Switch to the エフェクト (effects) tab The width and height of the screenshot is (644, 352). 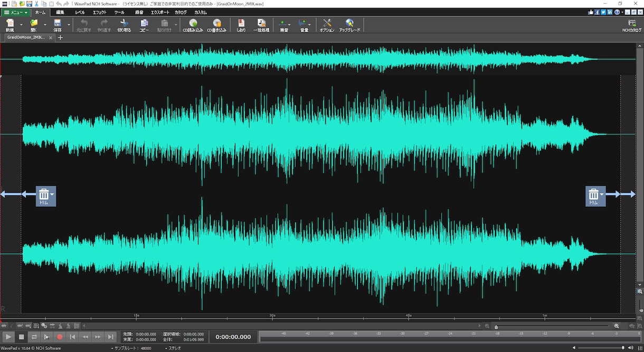[x=99, y=12]
